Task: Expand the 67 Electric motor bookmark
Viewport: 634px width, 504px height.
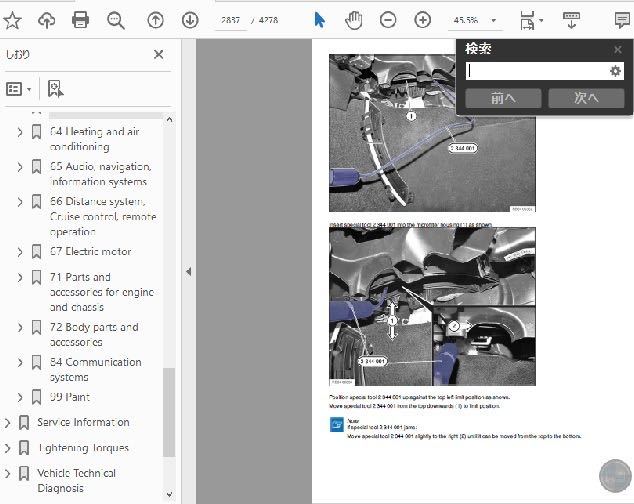Action: pyautogui.click(x=19, y=252)
